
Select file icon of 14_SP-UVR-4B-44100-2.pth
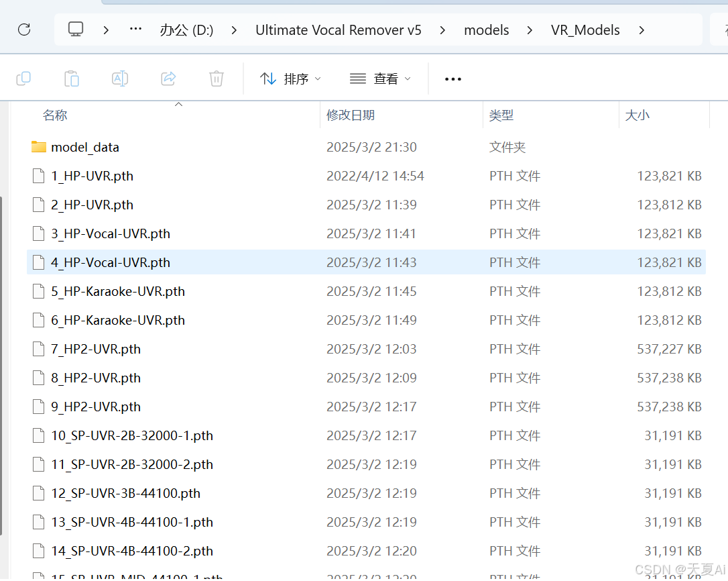tap(38, 551)
